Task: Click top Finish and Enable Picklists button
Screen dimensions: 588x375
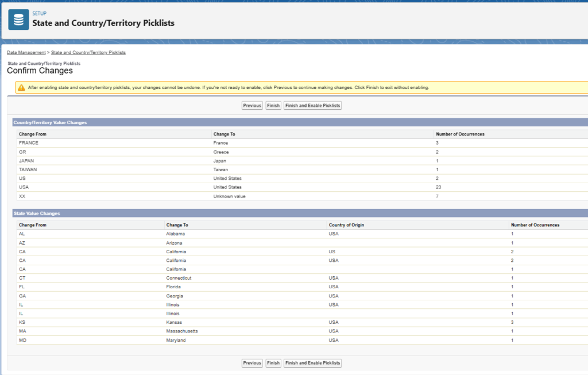Action: tap(312, 106)
